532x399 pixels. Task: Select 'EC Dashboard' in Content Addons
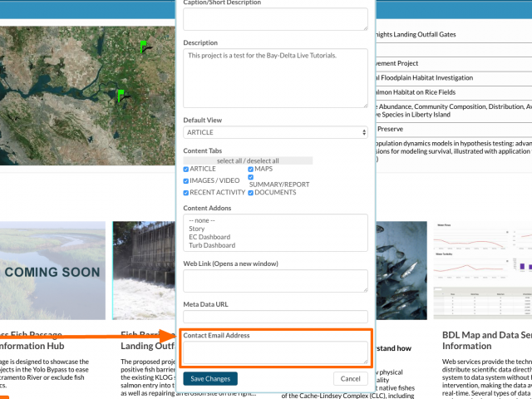pos(209,237)
